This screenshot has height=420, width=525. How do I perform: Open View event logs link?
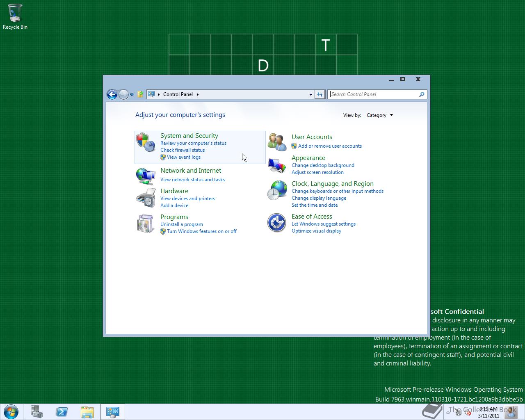(184, 157)
